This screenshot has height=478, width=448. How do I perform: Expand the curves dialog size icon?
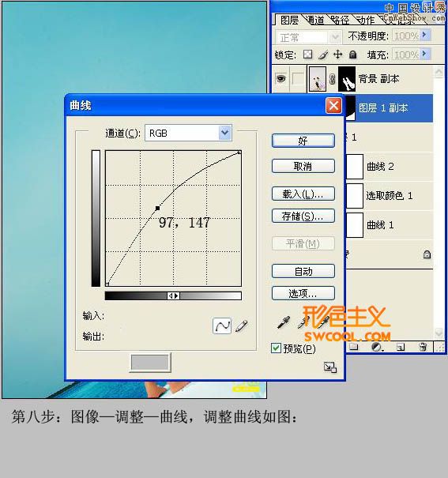tap(330, 367)
